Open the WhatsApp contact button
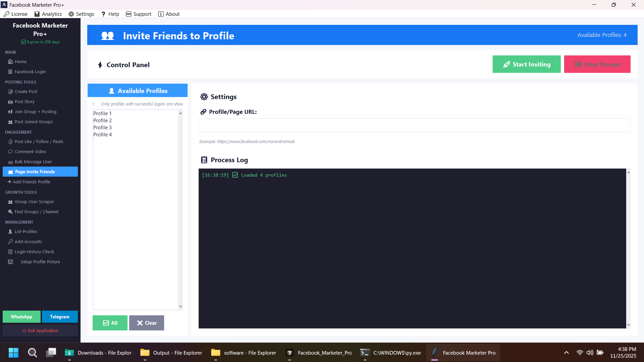The height and width of the screenshot is (362, 644). tap(21, 317)
